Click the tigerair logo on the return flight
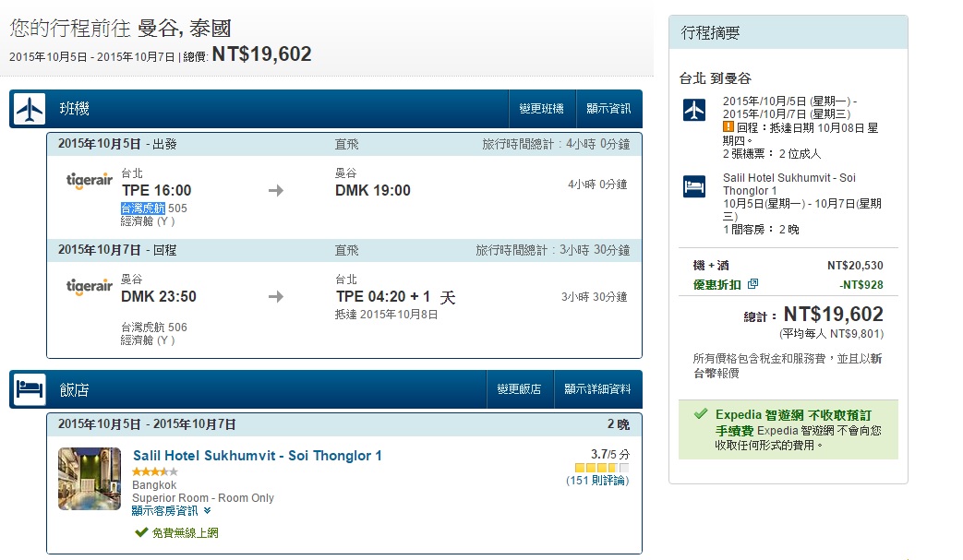Screen dimensions: 963x560 coord(90,287)
